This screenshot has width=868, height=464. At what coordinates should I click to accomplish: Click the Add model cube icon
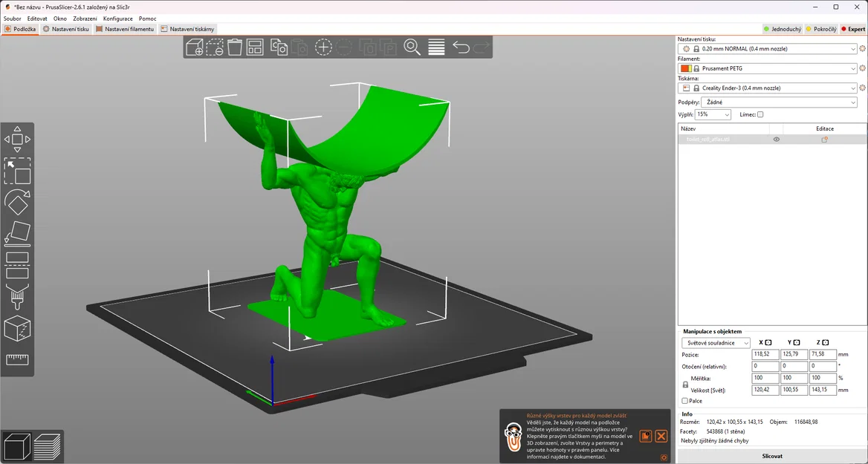194,48
